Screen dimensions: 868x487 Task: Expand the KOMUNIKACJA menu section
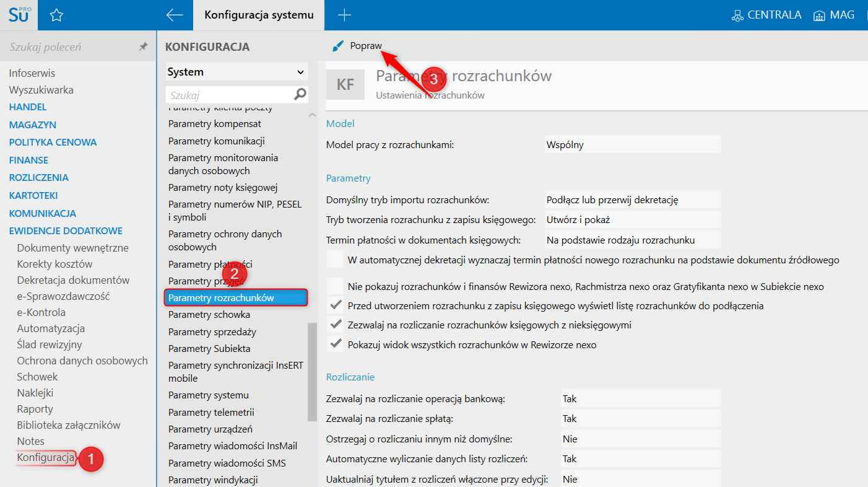tap(43, 213)
